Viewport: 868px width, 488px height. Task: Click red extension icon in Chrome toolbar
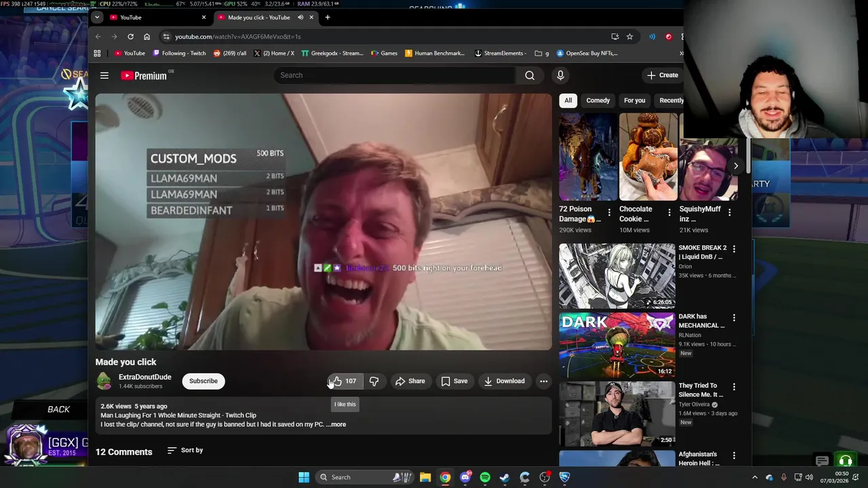pyautogui.click(x=669, y=37)
